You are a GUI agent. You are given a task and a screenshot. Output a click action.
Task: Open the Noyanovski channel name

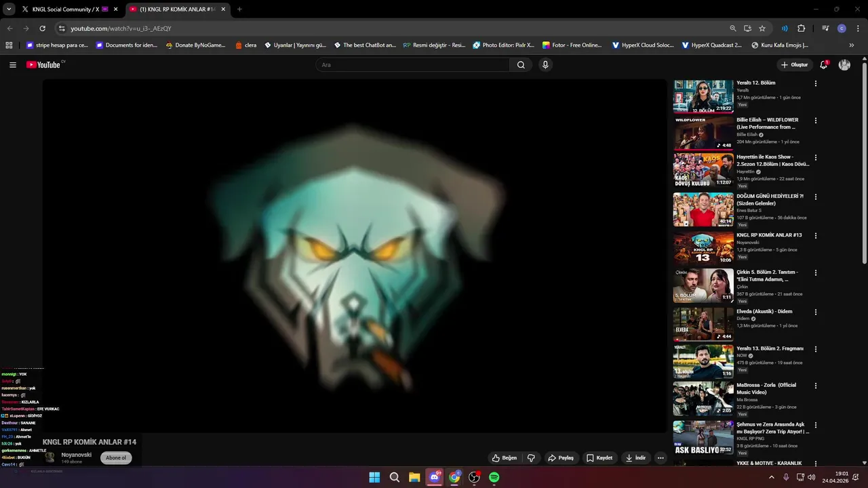click(77, 455)
